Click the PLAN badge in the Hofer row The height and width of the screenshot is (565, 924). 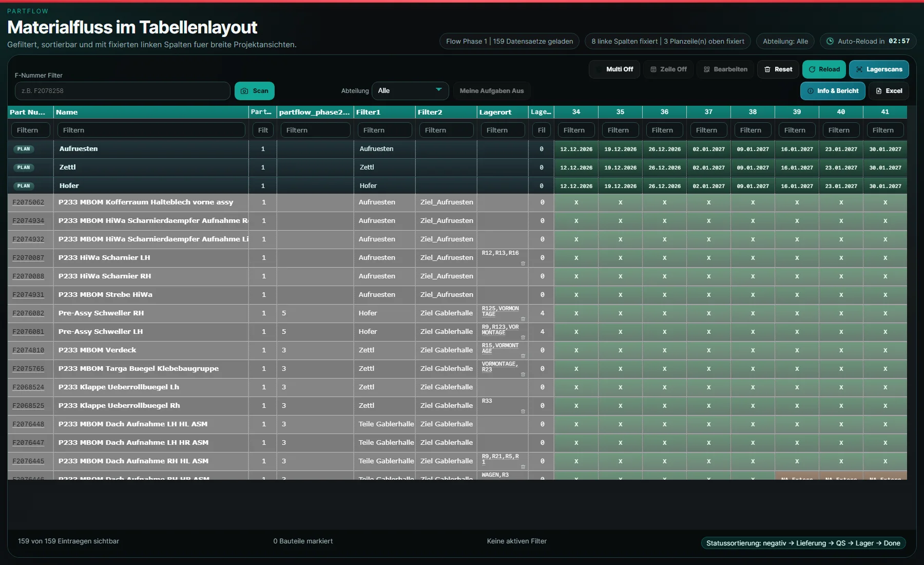24,186
